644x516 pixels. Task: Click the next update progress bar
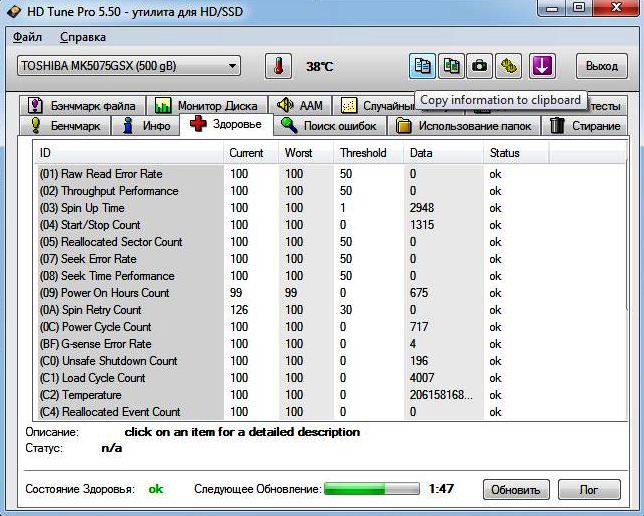[x=372, y=488]
